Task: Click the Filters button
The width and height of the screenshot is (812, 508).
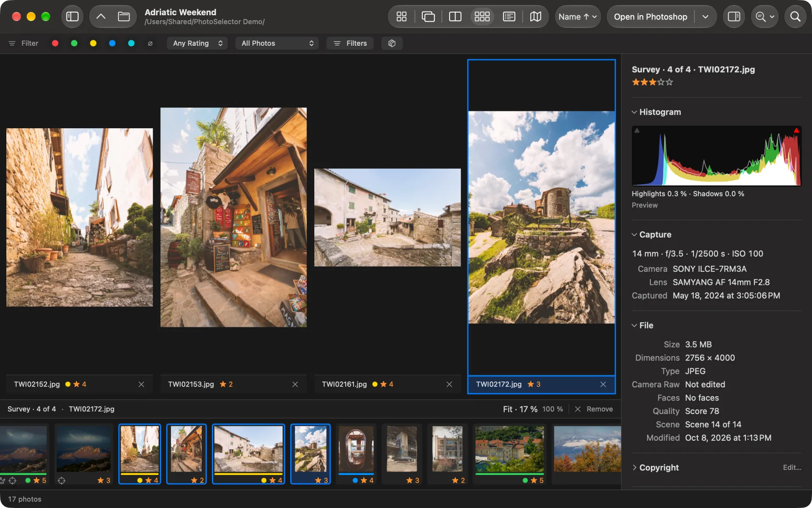Action: 350,43
